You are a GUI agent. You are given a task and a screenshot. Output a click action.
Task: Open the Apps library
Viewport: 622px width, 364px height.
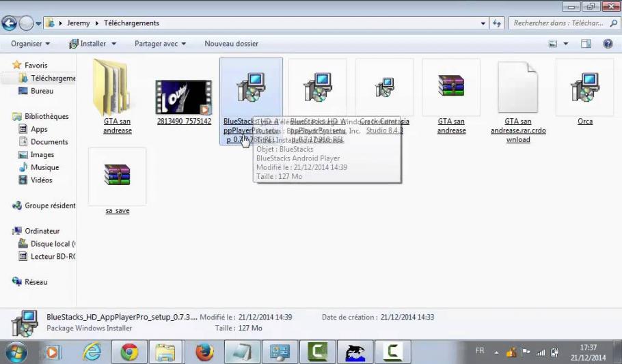tap(33, 129)
